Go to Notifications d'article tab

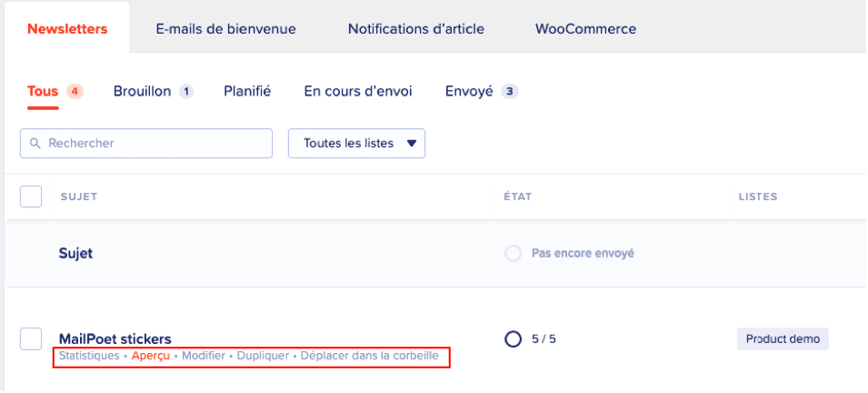pos(415,29)
